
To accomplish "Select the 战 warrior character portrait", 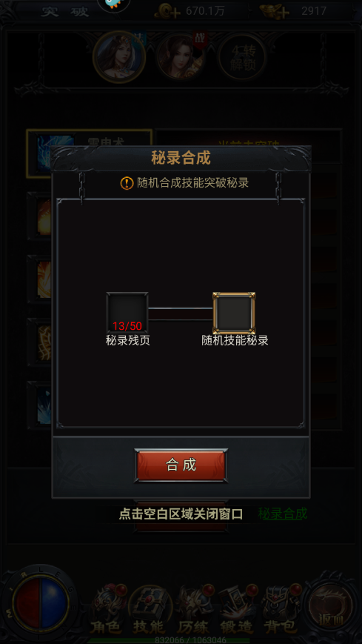I will point(181,57).
